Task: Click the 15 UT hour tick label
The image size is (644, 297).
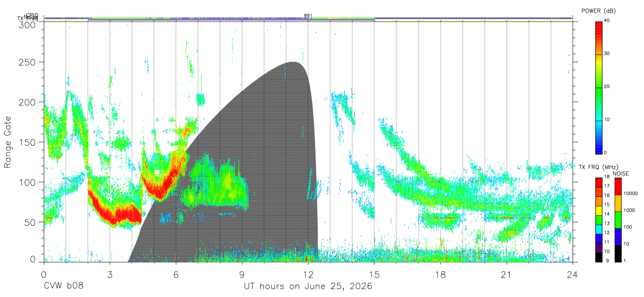Action: (374, 275)
